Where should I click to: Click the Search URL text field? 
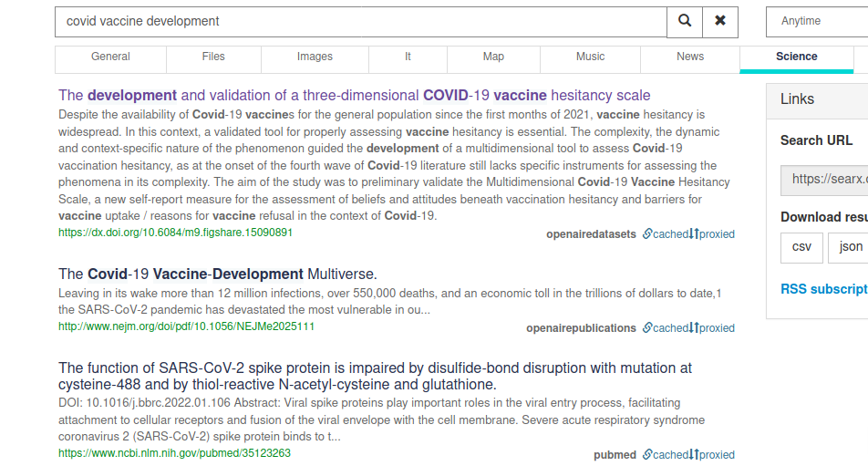[824, 179]
